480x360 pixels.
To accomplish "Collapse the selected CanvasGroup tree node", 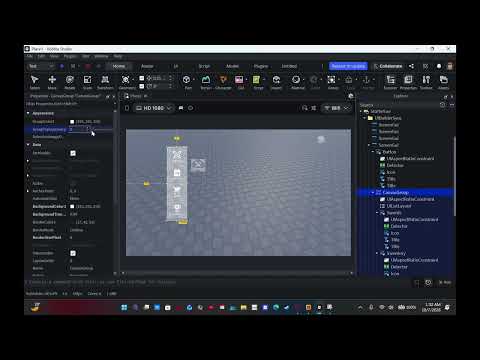I will [x=373, y=192].
